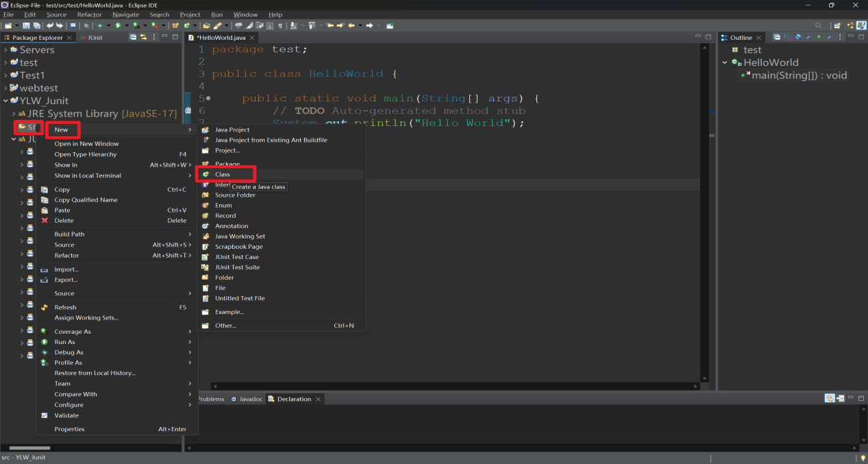Open the Refactor menu in menu bar
Image resolution: width=868 pixels, height=464 pixels.
[90, 14]
